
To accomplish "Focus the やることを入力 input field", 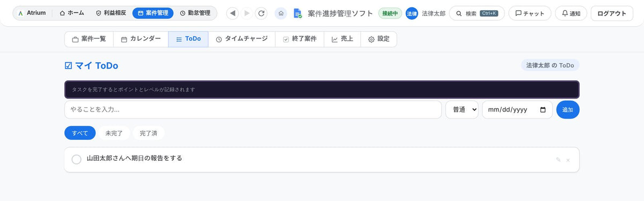I will point(253,109).
